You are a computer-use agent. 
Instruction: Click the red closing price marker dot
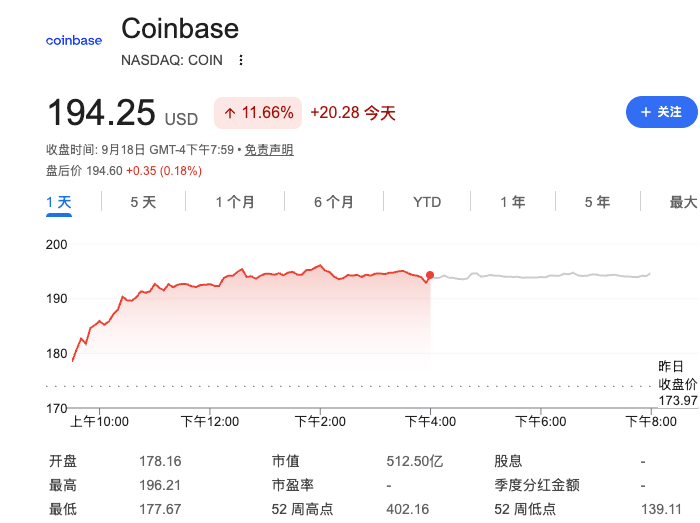coord(430,275)
